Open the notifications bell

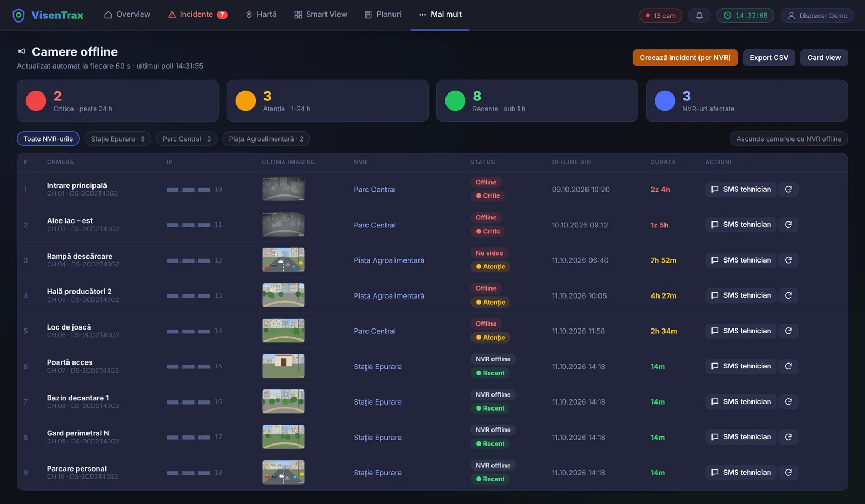click(x=699, y=16)
